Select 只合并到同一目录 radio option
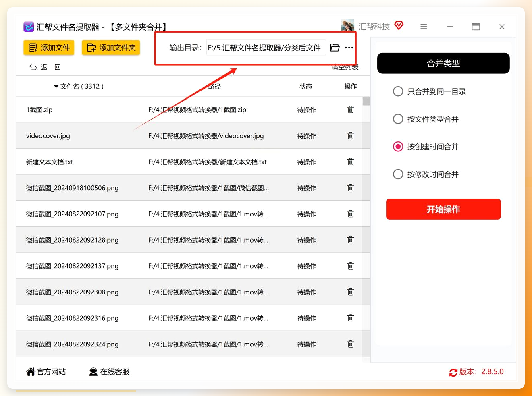This screenshot has width=532, height=396. tap(398, 91)
